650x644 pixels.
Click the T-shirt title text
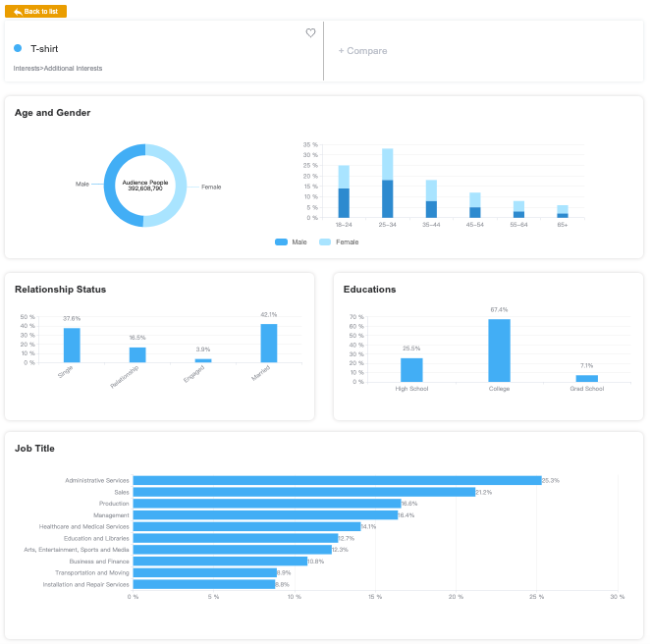44,49
